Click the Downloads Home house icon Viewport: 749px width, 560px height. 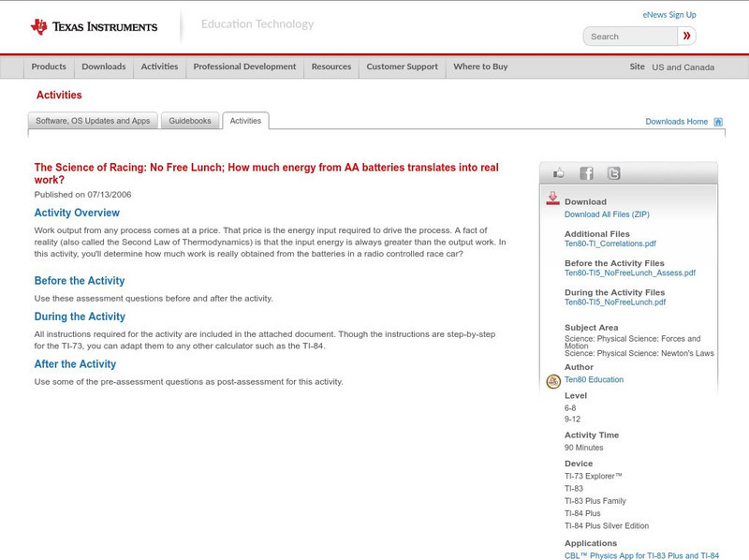click(718, 122)
